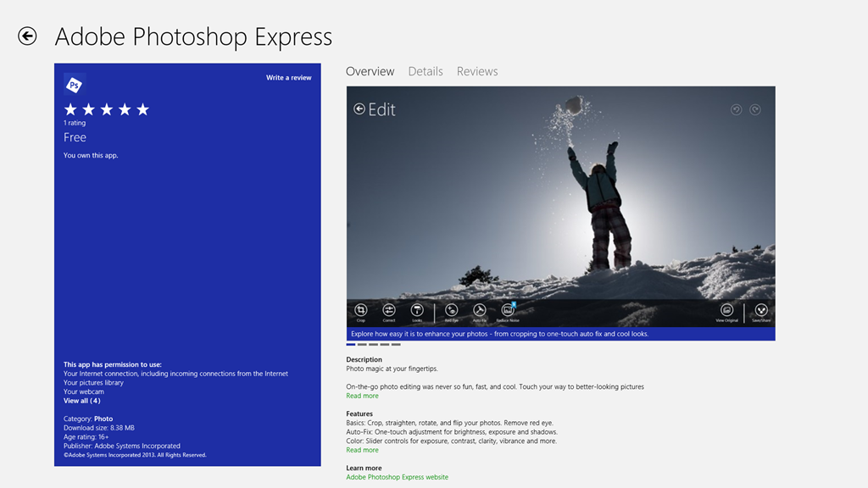Image resolution: width=868 pixels, height=488 pixels.
Task: Expand Read more under Description
Action: (x=362, y=396)
